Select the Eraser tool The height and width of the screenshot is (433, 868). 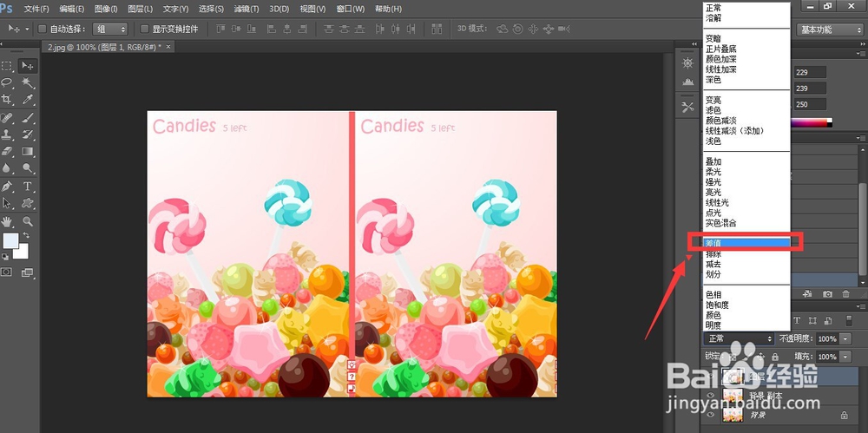pyautogui.click(x=7, y=151)
